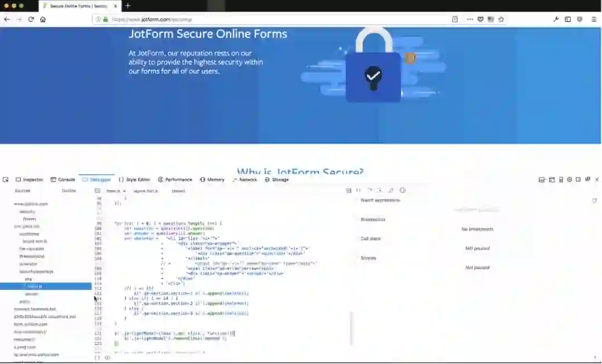Screen dimensions: 602x364
Task: Open the page actions three-dot menu
Action: 470,19
